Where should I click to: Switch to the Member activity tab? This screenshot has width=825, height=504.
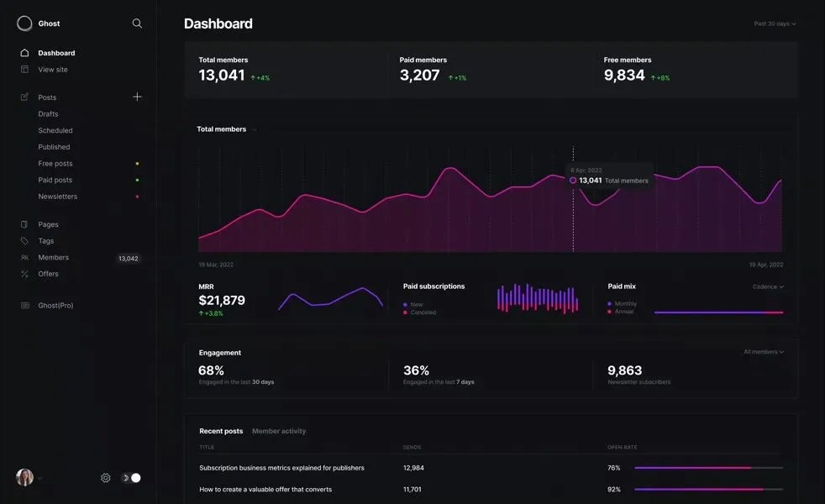[278, 430]
